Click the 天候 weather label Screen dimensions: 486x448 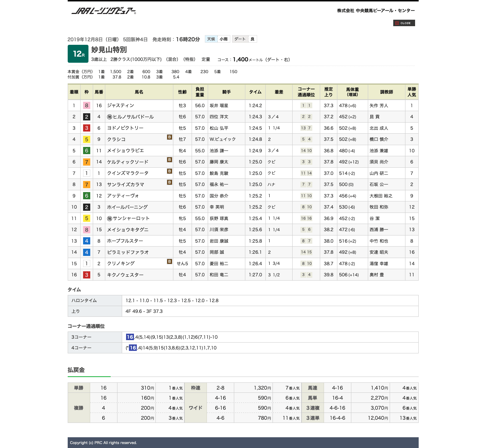coord(211,39)
